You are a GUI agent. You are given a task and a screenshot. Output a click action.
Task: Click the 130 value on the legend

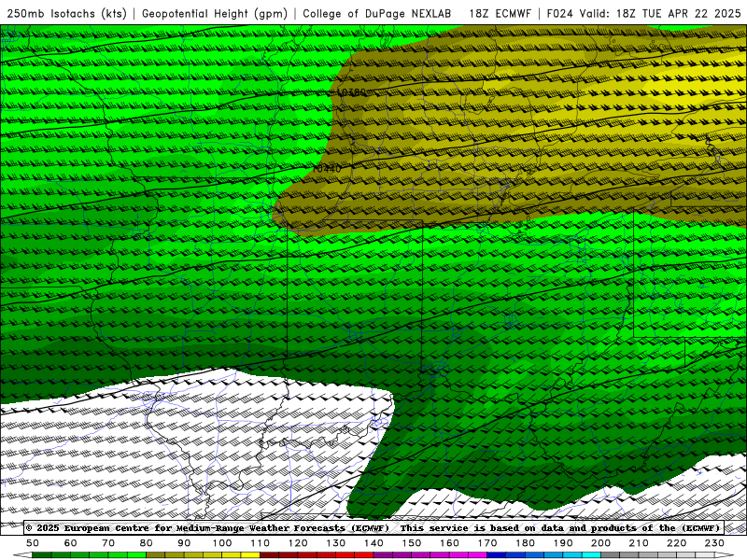[336, 543]
